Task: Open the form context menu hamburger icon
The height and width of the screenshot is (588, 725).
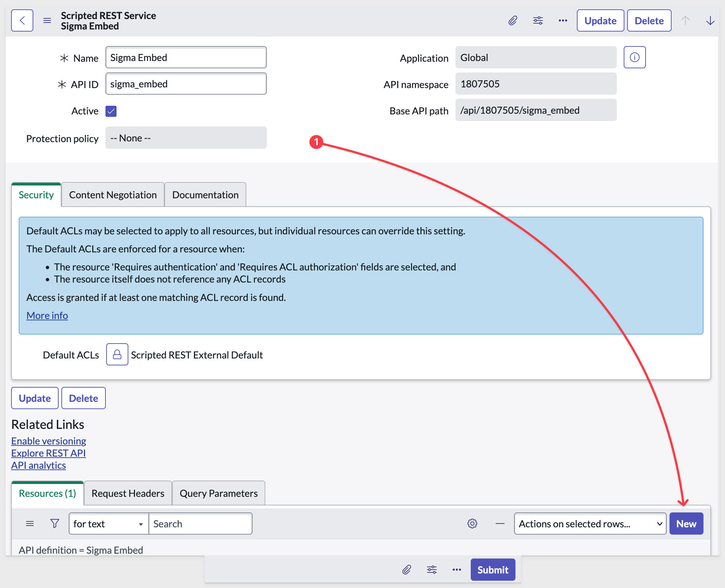Action: point(47,21)
